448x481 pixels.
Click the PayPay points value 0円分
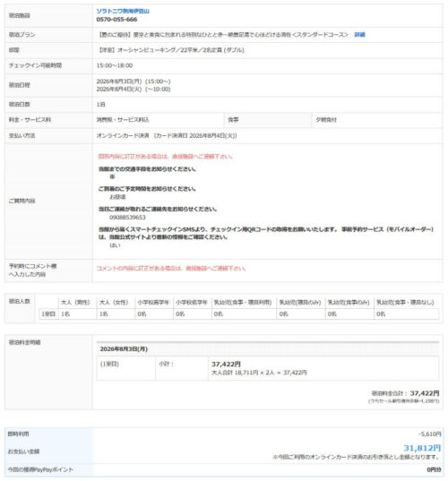click(x=434, y=469)
